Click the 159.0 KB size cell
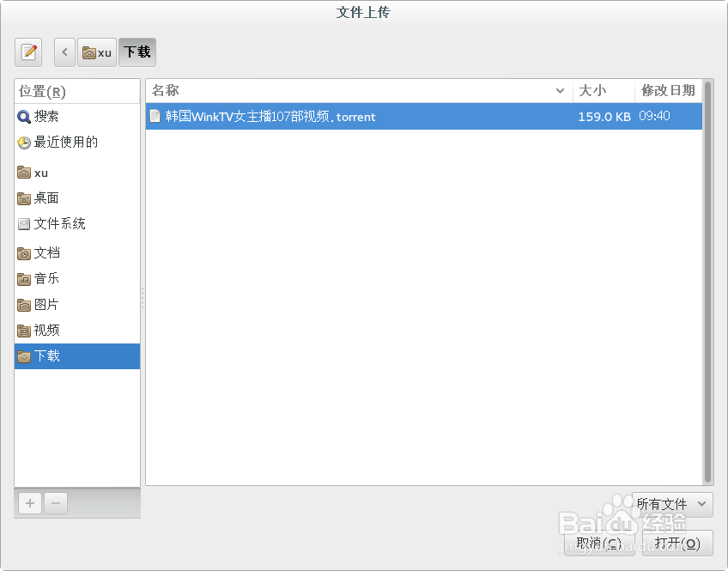Screen dimensions: 728x571 pos(604,117)
